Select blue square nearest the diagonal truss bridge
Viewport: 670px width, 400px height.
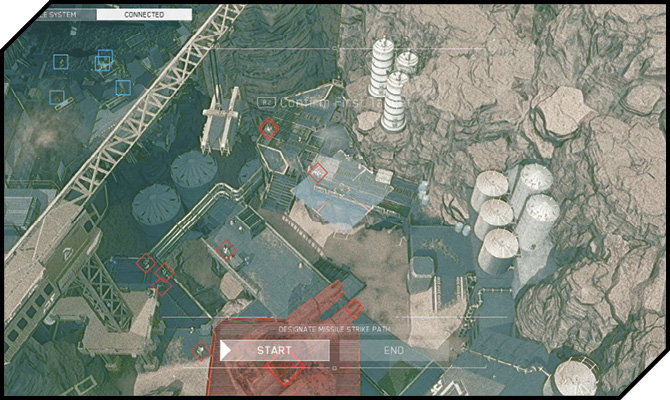coord(123,88)
